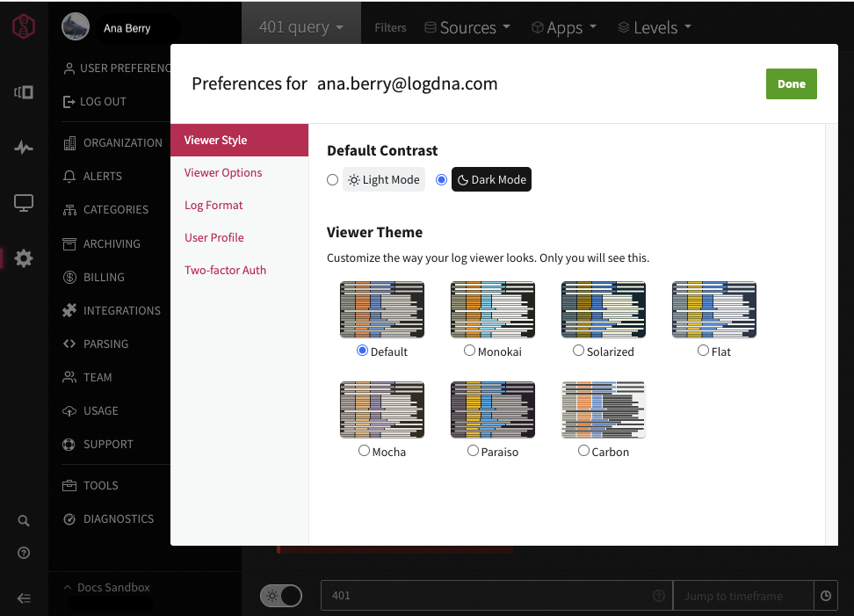Open the settings gear icon
This screenshot has height=616, width=854.
tap(24, 258)
